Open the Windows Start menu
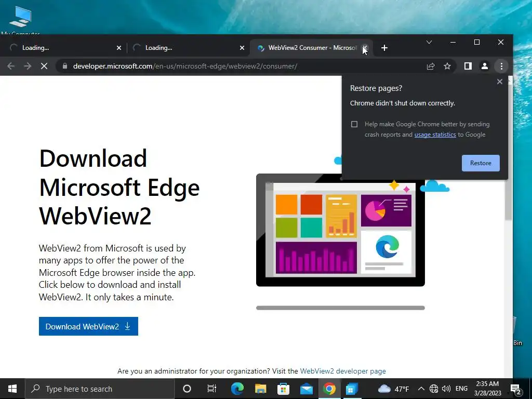 pos(12,389)
